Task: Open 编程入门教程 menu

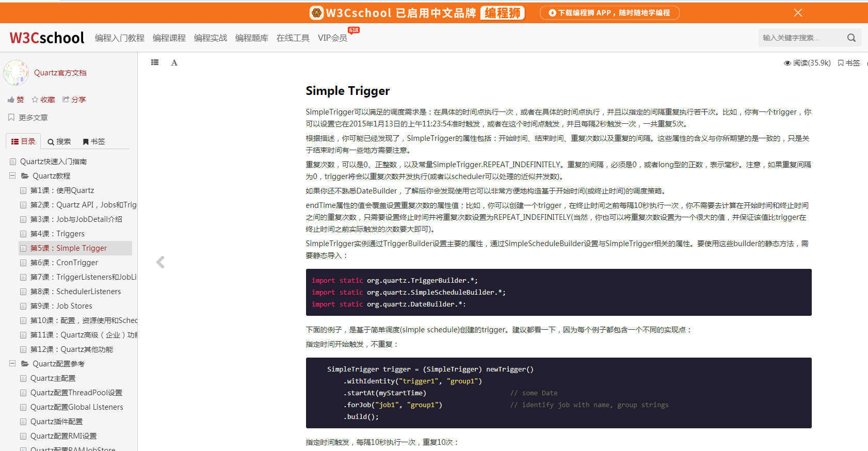Action: 120,38
